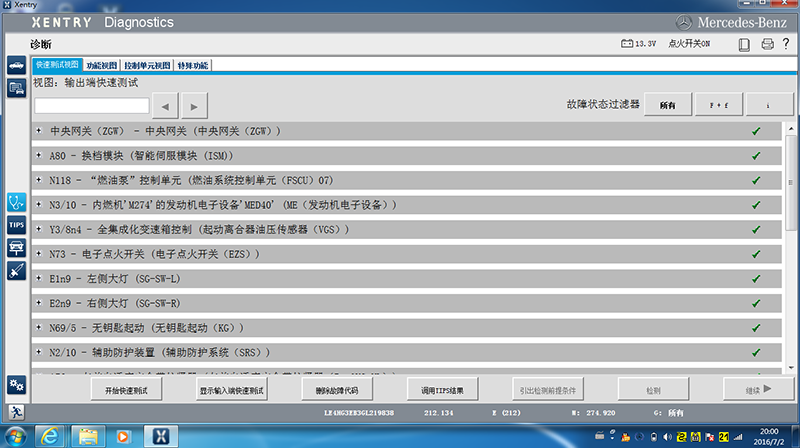Open the measuring probe sidebar icon
Viewport: 800px width, 448px height.
pos(16,270)
